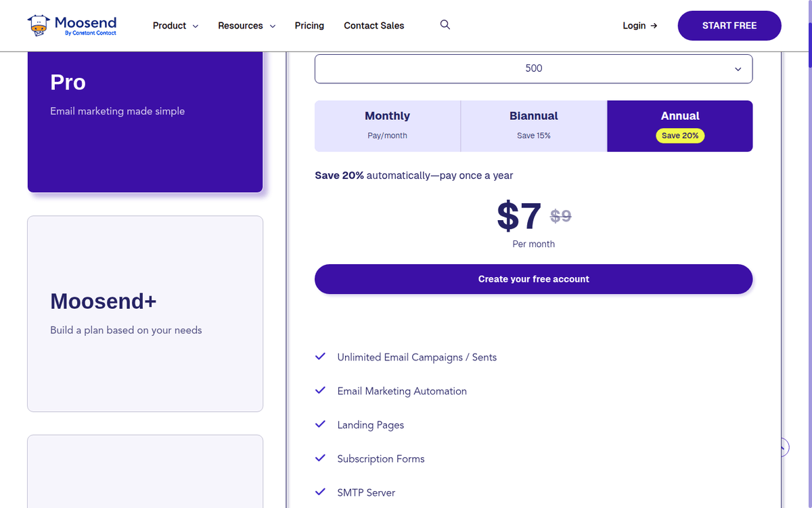Click Create your free account
Screen dimensions: 812x508
(x=533, y=279)
